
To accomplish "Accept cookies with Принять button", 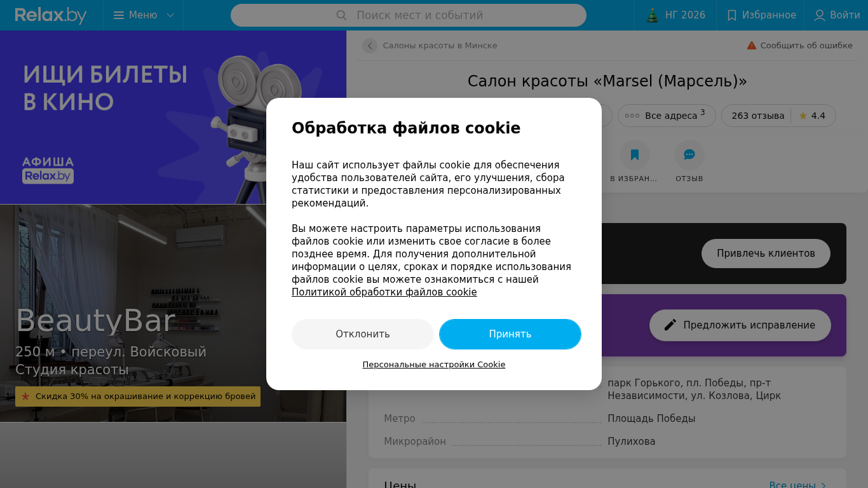I will [510, 334].
